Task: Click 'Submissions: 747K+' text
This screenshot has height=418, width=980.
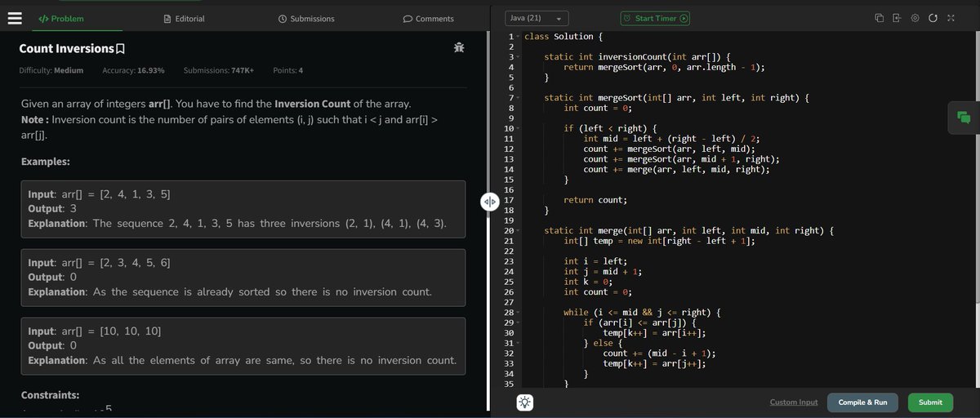Action: click(219, 70)
